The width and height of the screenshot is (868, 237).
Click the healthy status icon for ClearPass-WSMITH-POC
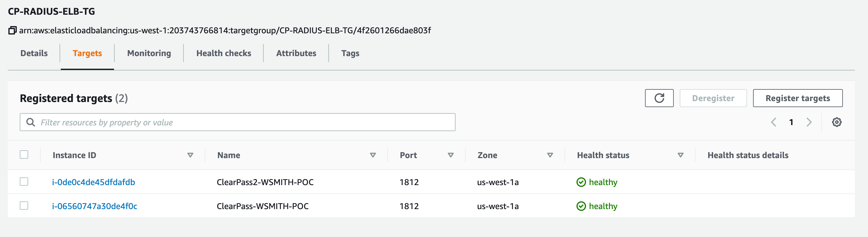(581, 206)
